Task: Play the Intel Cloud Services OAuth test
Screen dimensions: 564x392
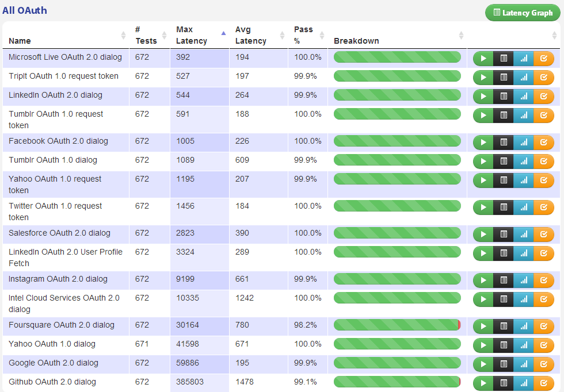Action: click(483, 299)
